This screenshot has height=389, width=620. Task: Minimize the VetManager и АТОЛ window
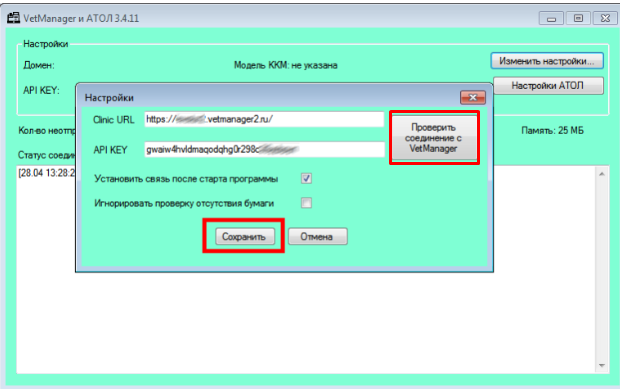551,18
